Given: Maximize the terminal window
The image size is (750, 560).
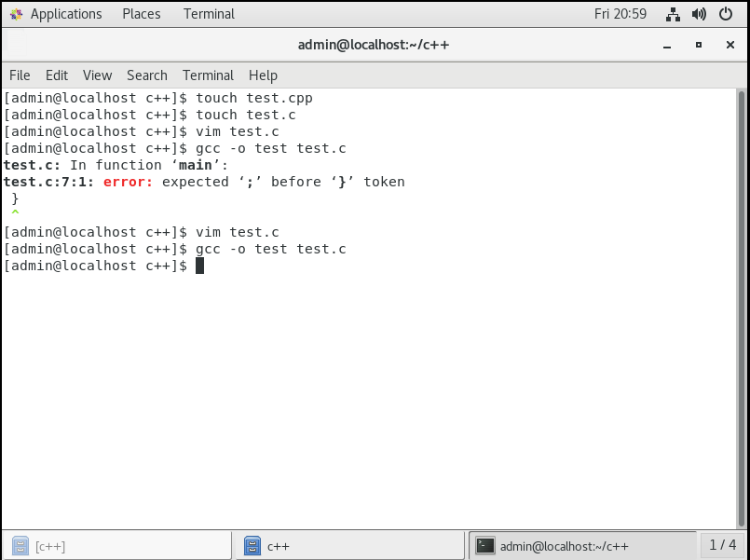Looking at the screenshot, I should point(699,45).
